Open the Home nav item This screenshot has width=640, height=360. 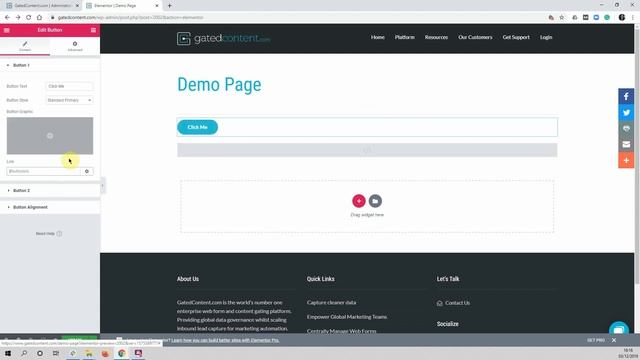tap(378, 37)
